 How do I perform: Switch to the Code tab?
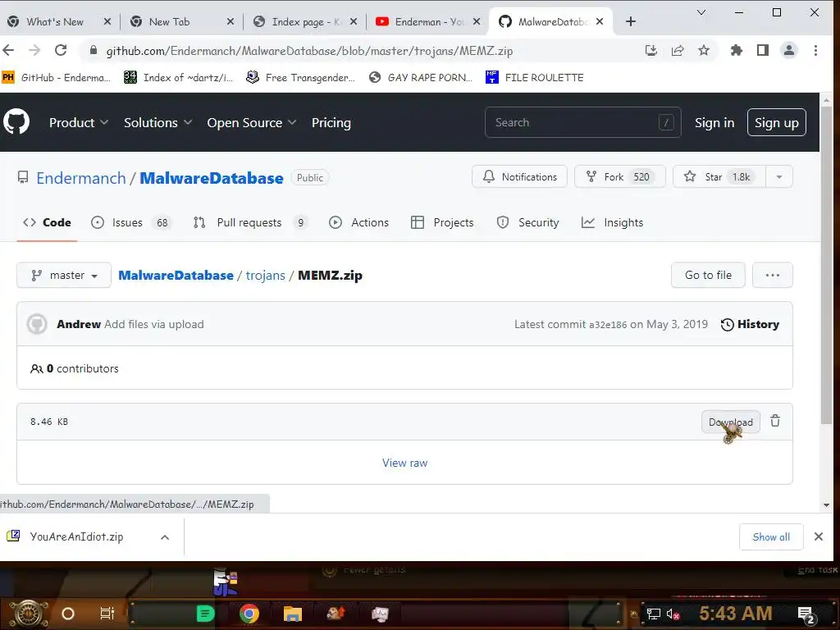(47, 222)
